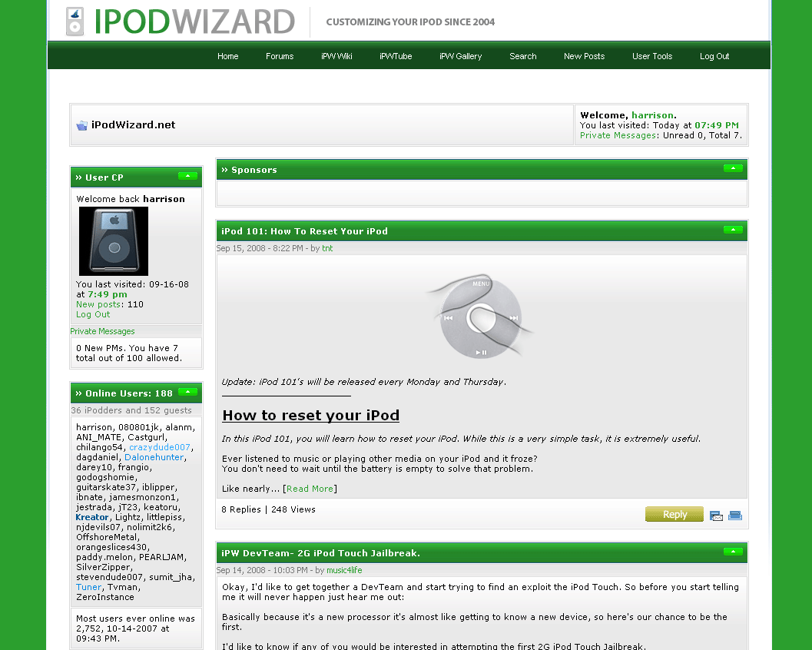
Task: Collapse the iPod 101 post panel
Action: coord(733,230)
